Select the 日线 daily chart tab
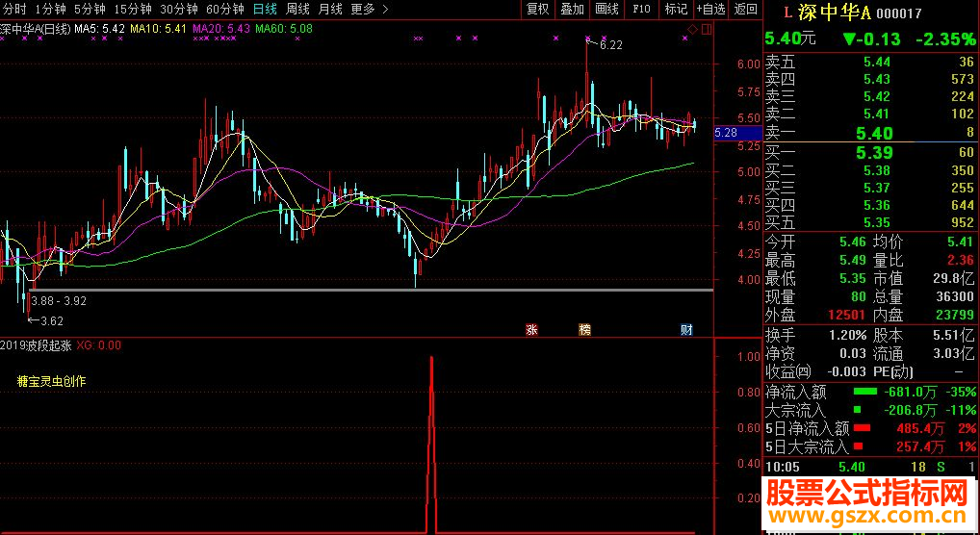The image size is (980, 535). click(x=265, y=9)
